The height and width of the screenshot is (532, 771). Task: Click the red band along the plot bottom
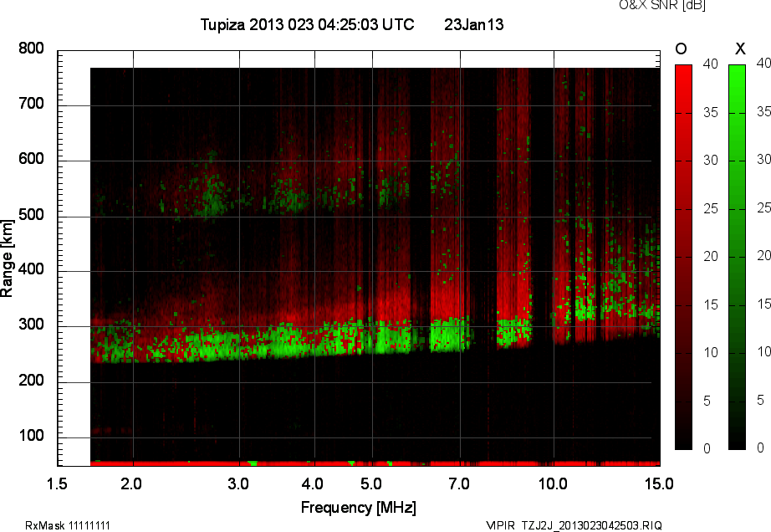tap(376, 462)
